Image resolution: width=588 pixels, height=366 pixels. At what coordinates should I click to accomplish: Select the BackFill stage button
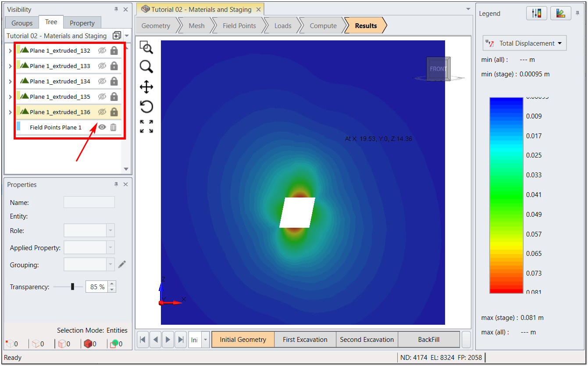click(x=428, y=340)
